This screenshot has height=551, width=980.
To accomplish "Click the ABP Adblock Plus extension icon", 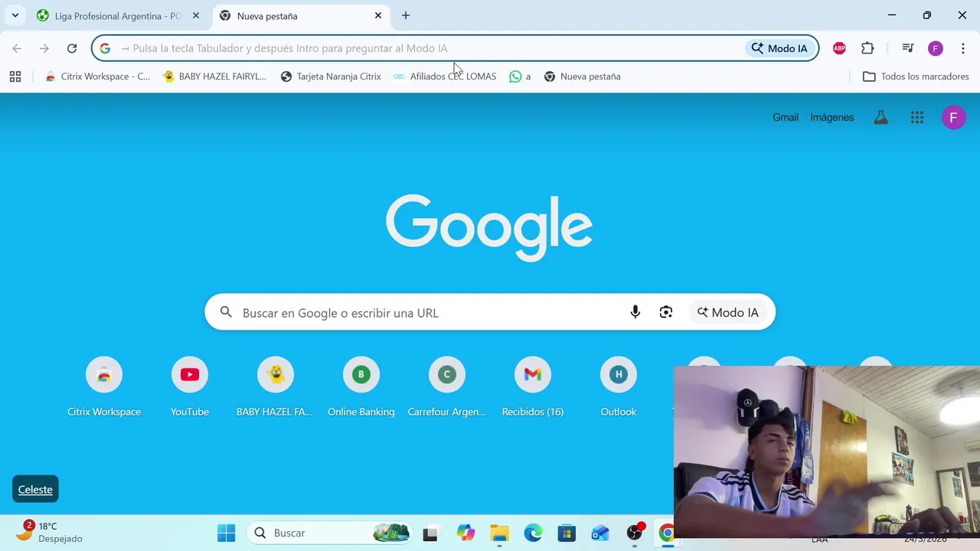I will (x=839, y=48).
